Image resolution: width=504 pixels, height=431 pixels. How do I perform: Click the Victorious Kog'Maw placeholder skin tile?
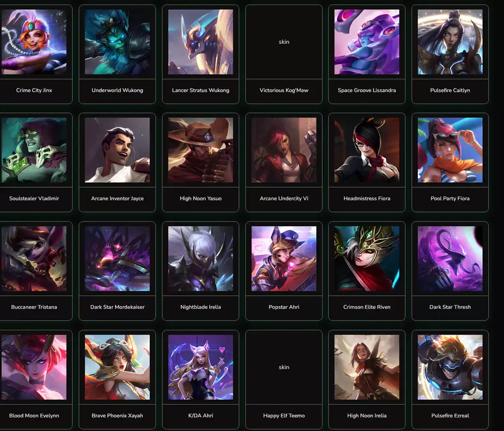tap(284, 42)
